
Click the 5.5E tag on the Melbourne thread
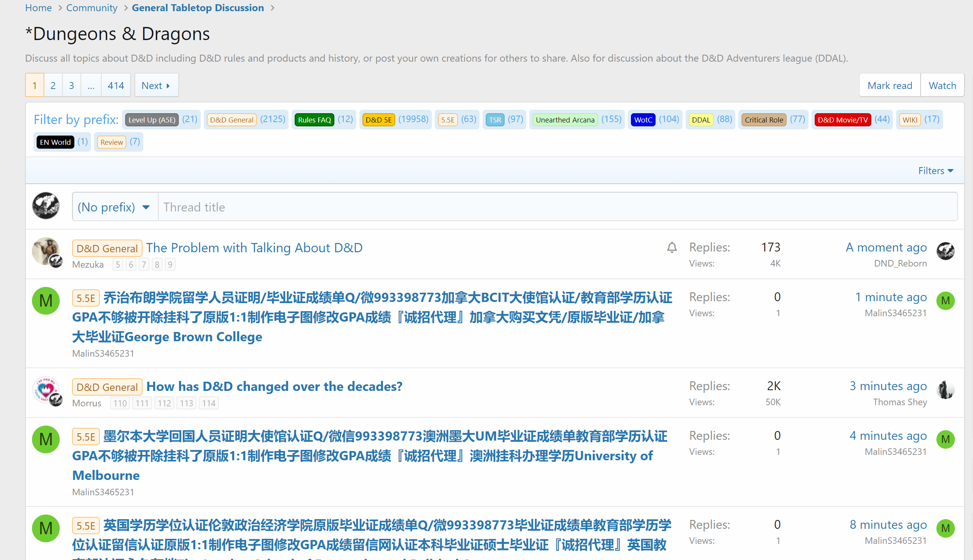pos(86,437)
